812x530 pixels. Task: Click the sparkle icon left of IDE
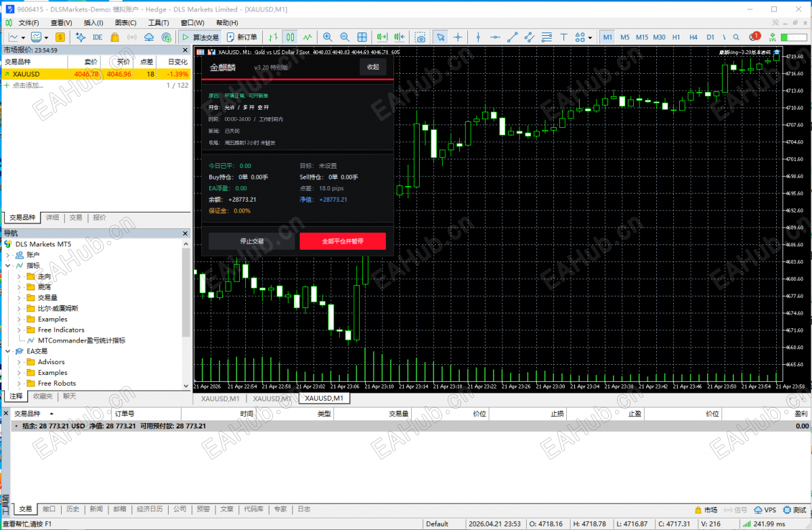(x=81, y=37)
